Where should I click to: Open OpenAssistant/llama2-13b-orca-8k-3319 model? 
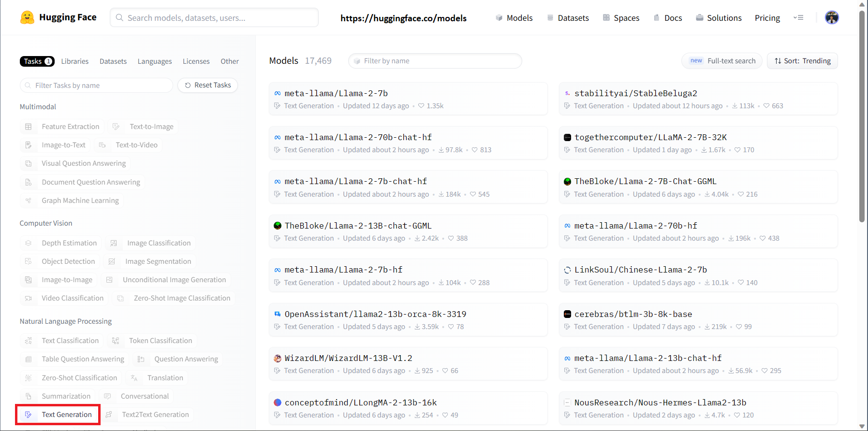(x=408, y=319)
